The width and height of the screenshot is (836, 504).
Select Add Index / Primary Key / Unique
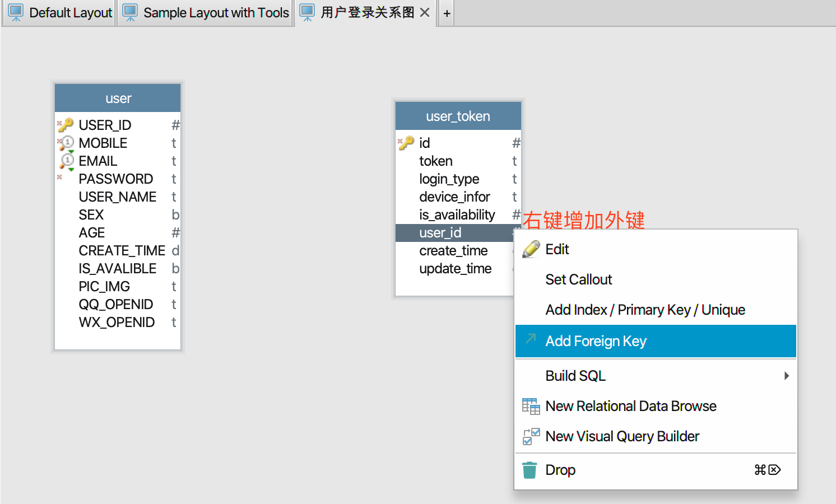click(x=656, y=310)
